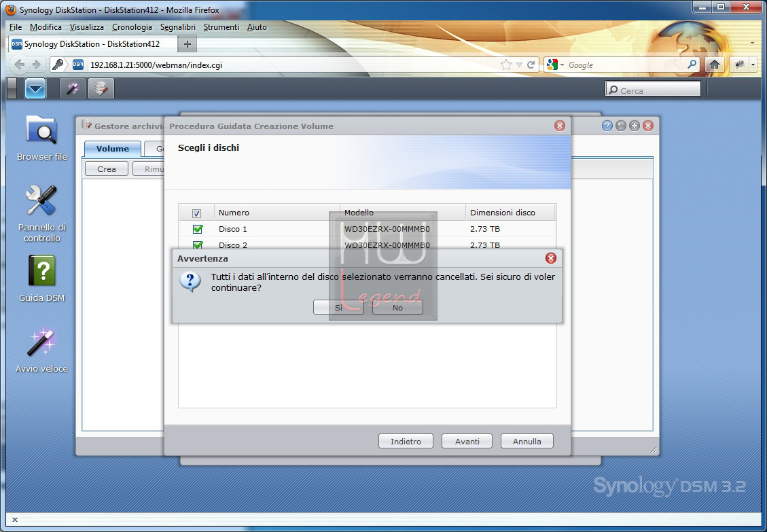Open the dropdown beside the add-on toolbar icon
This screenshot has height=532, width=767.
tap(753, 65)
